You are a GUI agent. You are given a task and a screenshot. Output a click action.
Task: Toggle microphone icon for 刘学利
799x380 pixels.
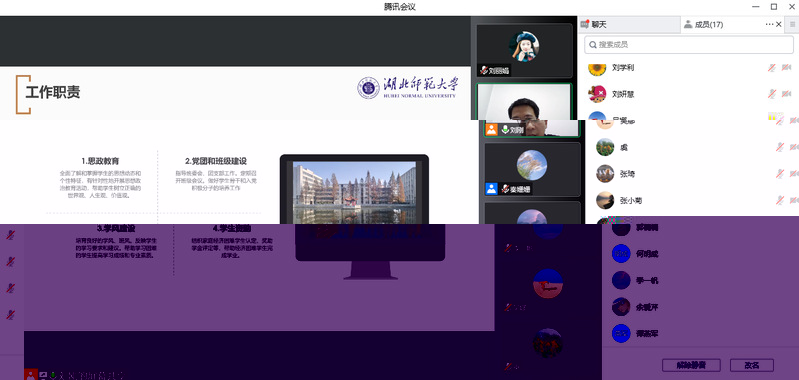click(772, 67)
